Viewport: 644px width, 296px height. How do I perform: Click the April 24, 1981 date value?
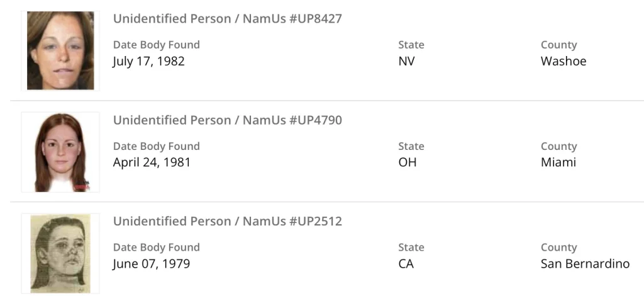152,162
